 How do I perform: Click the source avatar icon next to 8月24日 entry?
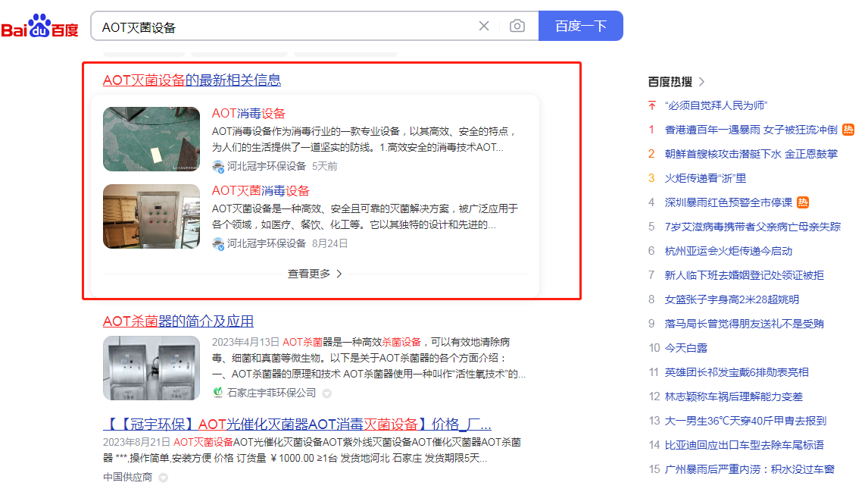click(218, 244)
